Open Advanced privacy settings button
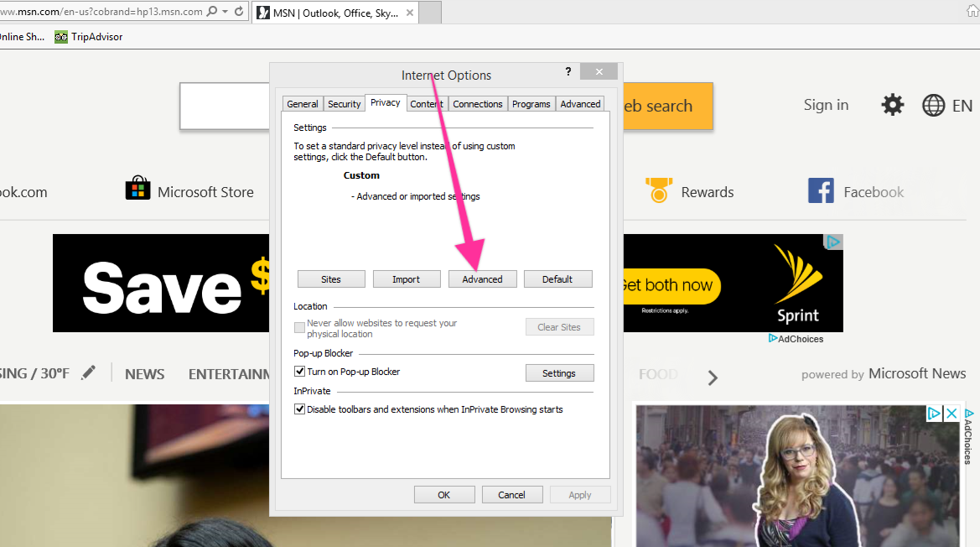 (x=483, y=279)
